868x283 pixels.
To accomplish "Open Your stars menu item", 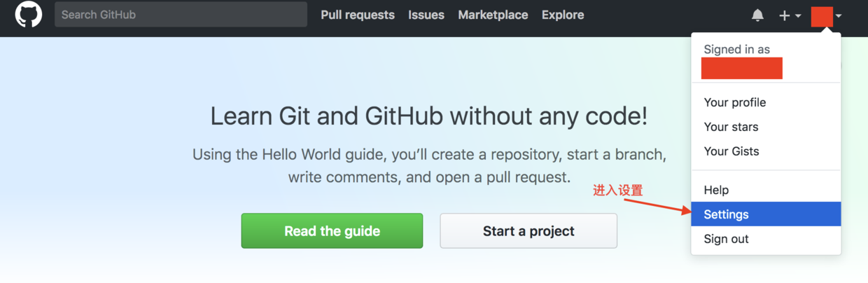I will 766,127.
